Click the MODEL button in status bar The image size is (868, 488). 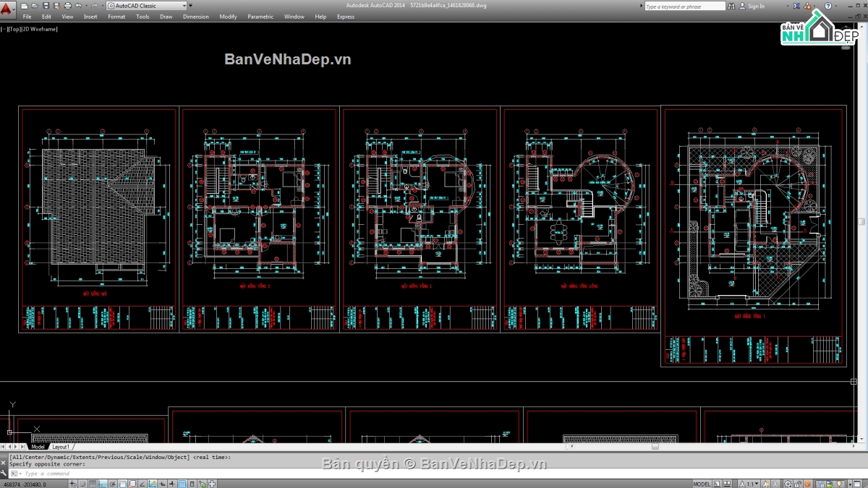(x=701, y=484)
